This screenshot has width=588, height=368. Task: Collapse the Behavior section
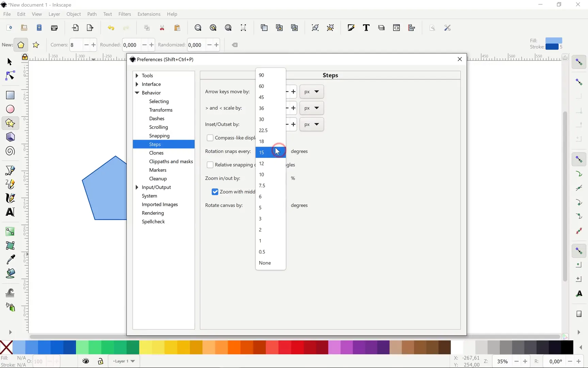(137, 93)
